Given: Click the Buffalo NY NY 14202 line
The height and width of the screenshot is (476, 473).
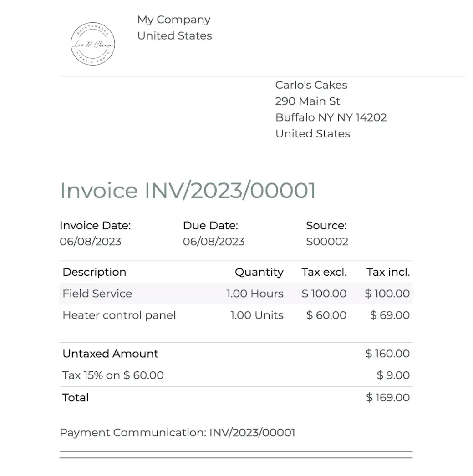Looking at the screenshot, I should coord(331,117).
